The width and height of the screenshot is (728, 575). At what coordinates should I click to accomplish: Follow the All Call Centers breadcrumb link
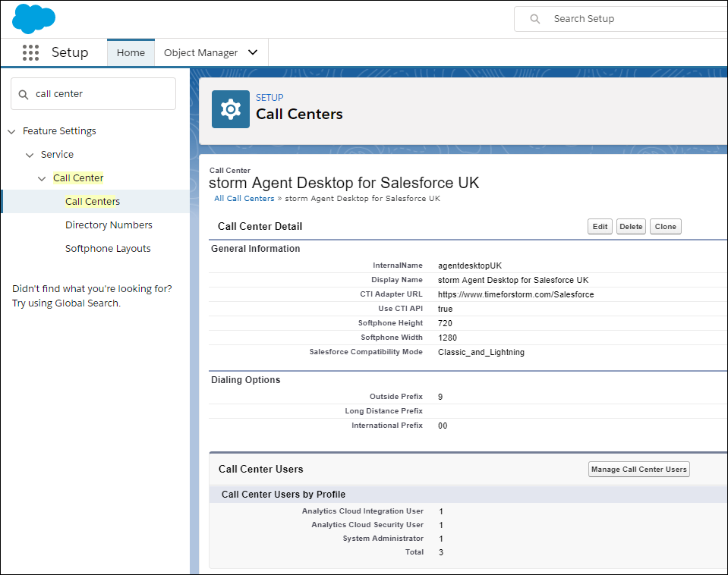tap(244, 199)
